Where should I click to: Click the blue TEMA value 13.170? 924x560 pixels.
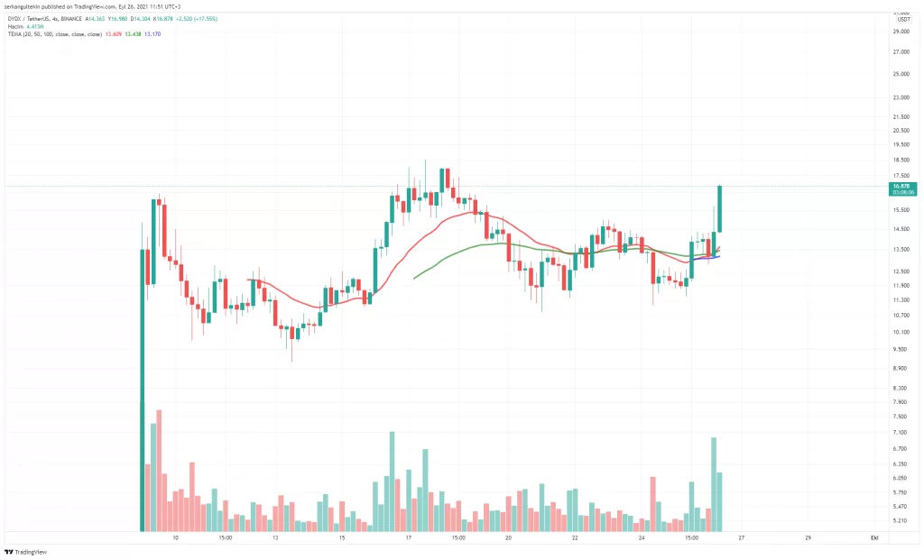151,33
